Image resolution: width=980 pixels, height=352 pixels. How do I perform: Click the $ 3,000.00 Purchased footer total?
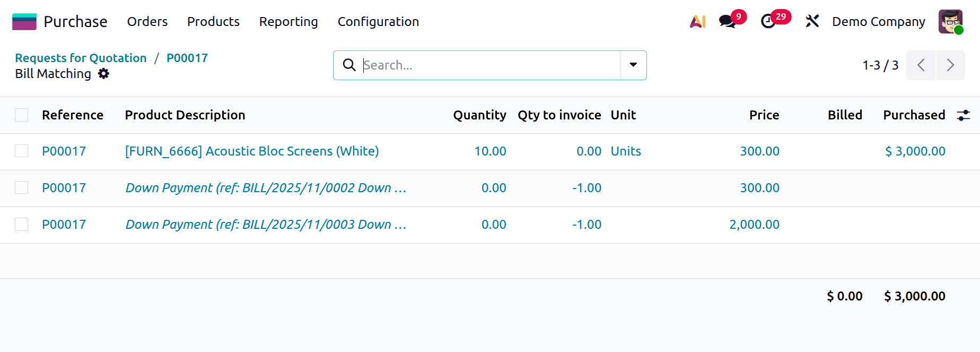tap(915, 296)
